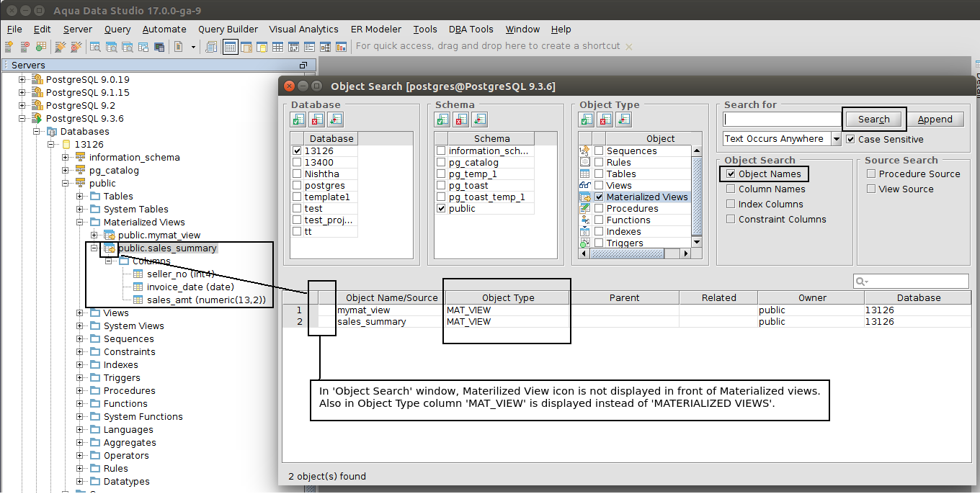980x494 pixels.
Task: Uncheck the 13126 database checkbox
Action: point(297,151)
